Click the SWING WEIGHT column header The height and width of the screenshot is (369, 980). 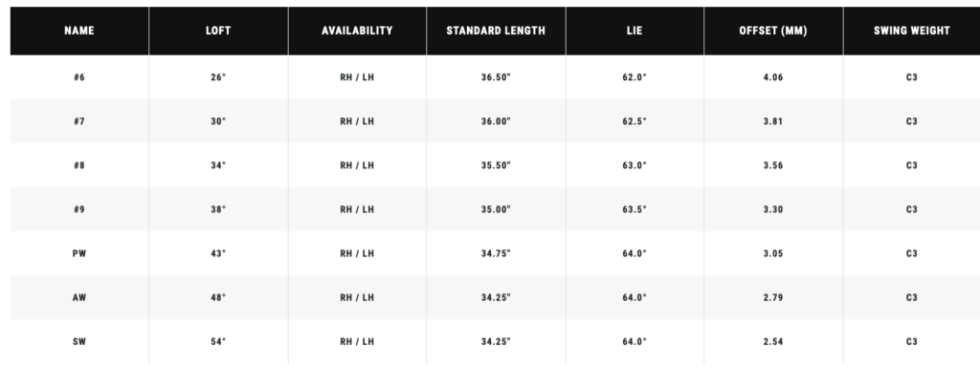911,31
